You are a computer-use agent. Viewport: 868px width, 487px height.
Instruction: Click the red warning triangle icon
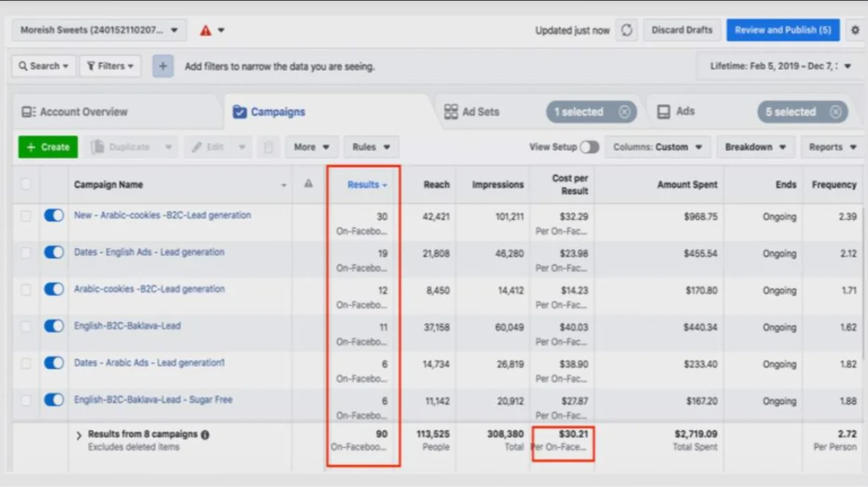[x=205, y=31]
